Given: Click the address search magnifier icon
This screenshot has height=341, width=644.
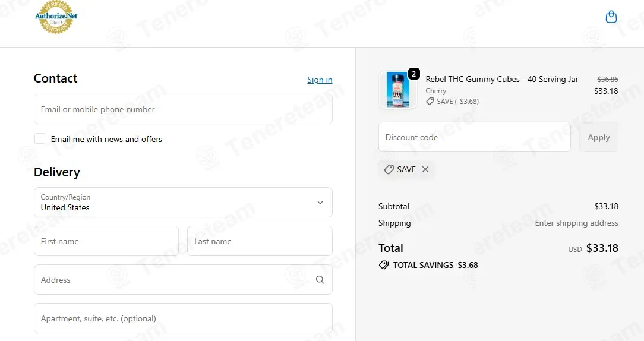Looking at the screenshot, I should click(x=320, y=280).
